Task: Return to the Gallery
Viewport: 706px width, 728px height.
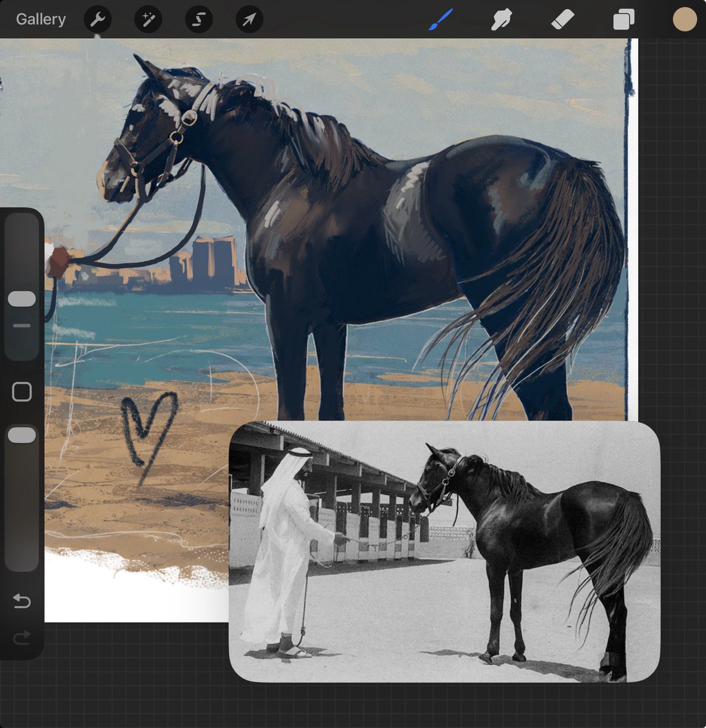Action: pyautogui.click(x=41, y=19)
